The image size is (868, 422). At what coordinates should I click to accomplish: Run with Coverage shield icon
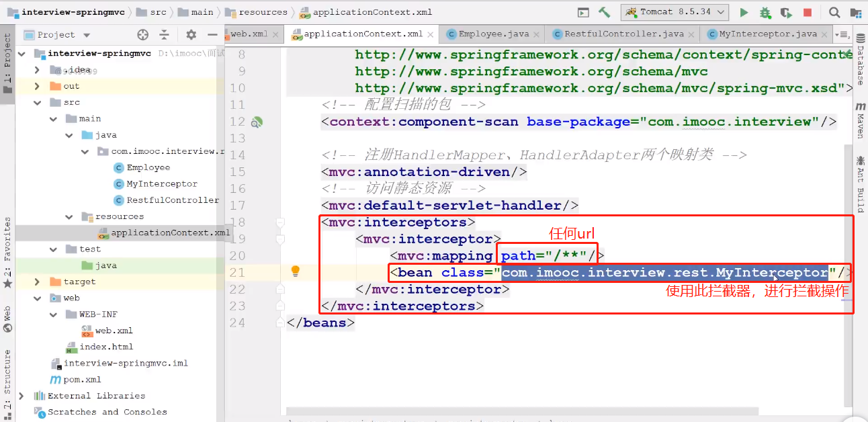[785, 12]
